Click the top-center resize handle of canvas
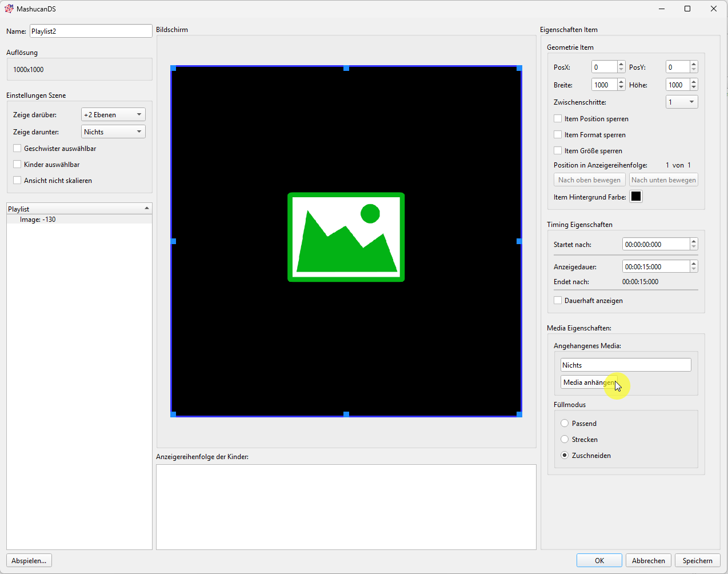Viewport: 728px width, 574px height. point(346,68)
